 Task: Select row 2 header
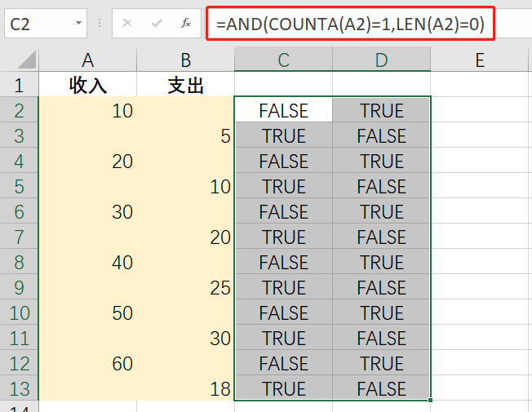19,109
